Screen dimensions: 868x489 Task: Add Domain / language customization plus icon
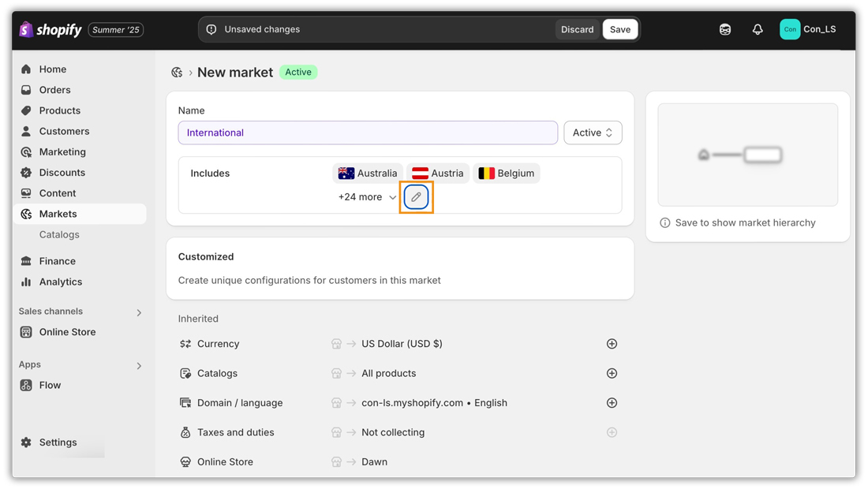[x=612, y=403]
